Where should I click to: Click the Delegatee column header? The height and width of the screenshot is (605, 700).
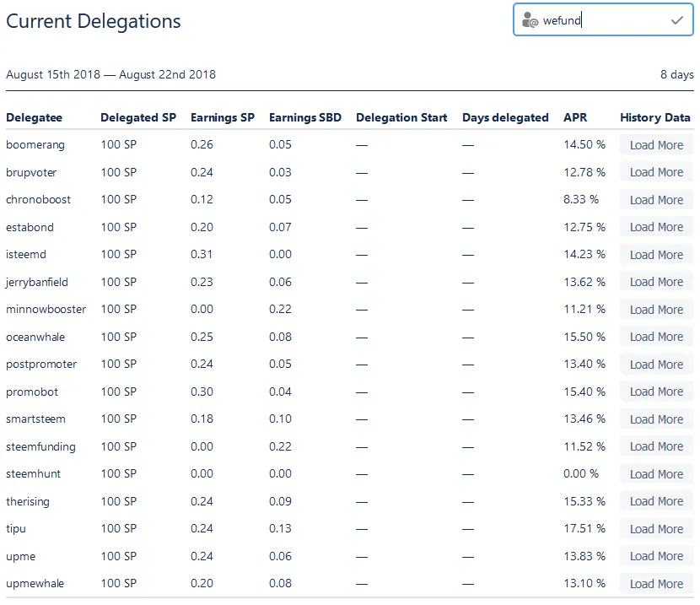[34, 117]
